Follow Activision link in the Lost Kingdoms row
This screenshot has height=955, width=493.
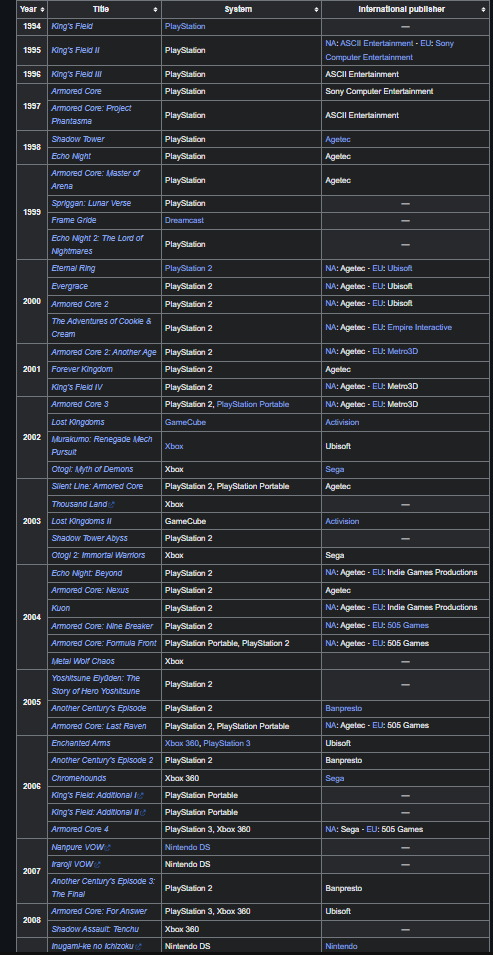pyautogui.click(x=342, y=423)
